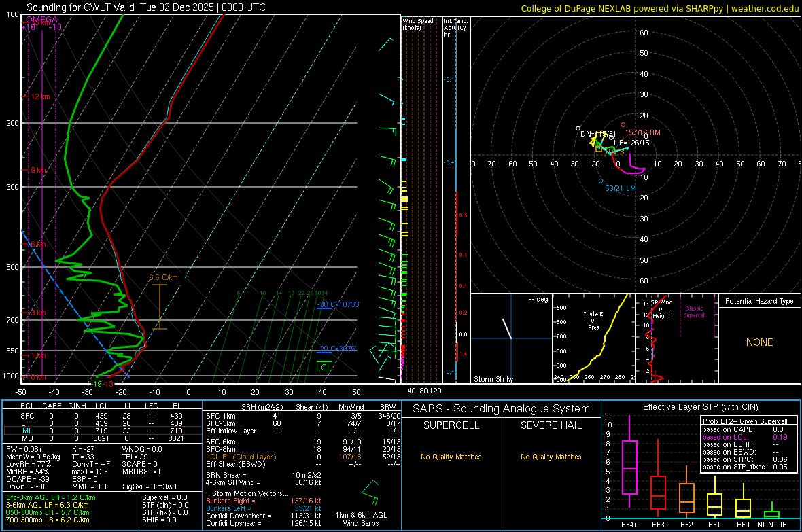Click the "Eff Shear (EBWD)" row
The image size is (802, 532).
(x=303, y=464)
